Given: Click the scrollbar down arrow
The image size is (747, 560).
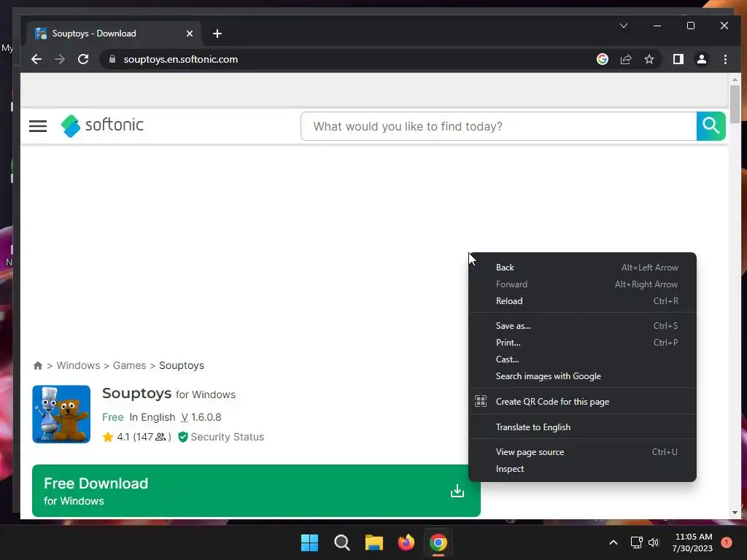Looking at the screenshot, I should tap(735, 513).
